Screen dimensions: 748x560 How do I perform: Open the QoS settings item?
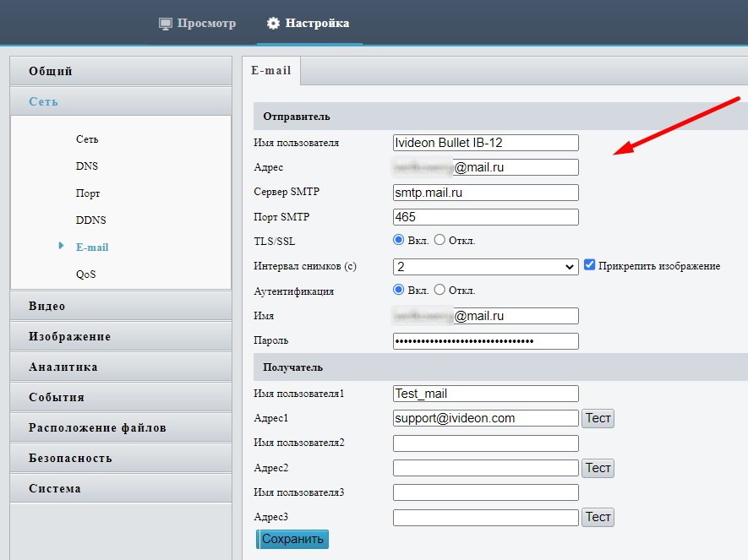[x=86, y=274]
